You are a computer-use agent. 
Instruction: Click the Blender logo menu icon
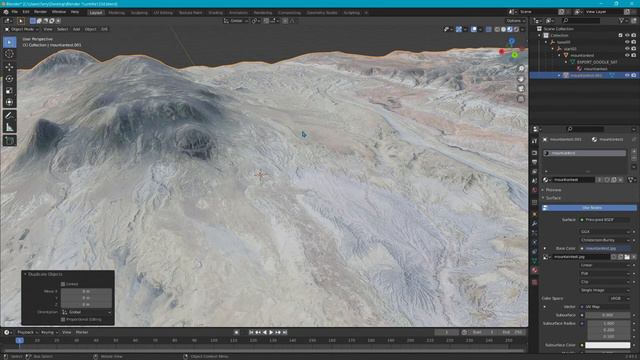tap(6, 12)
